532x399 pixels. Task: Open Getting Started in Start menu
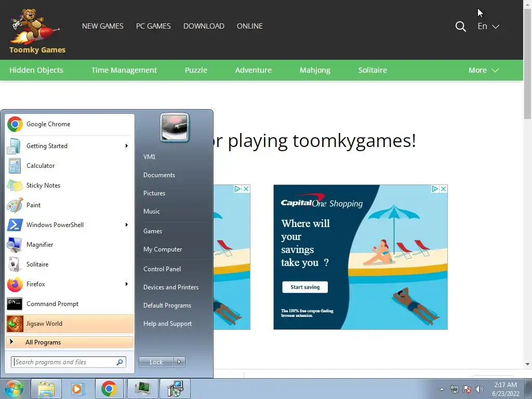(69, 146)
